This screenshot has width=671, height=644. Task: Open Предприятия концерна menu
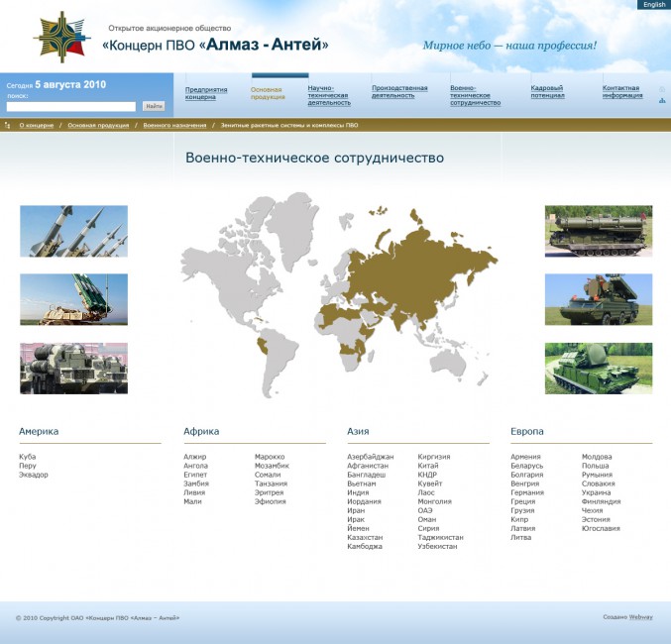[x=206, y=93]
